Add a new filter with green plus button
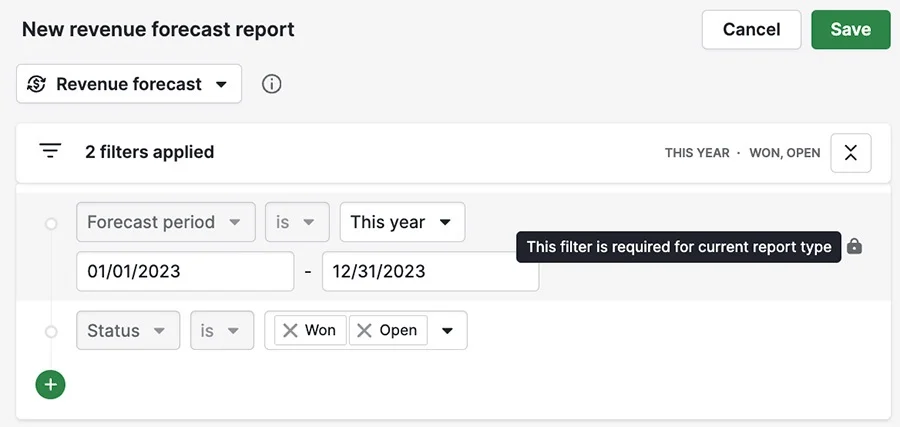Image resolution: width=900 pixels, height=427 pixels. pyautogui.click(x=51, y=384)
